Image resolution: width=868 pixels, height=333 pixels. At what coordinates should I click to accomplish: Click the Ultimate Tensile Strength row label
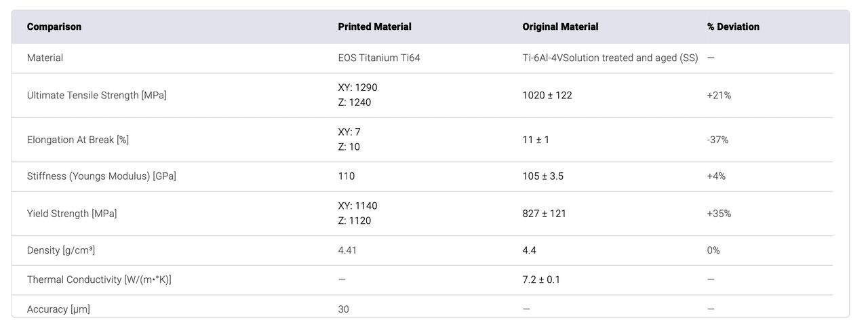(96, 96)
